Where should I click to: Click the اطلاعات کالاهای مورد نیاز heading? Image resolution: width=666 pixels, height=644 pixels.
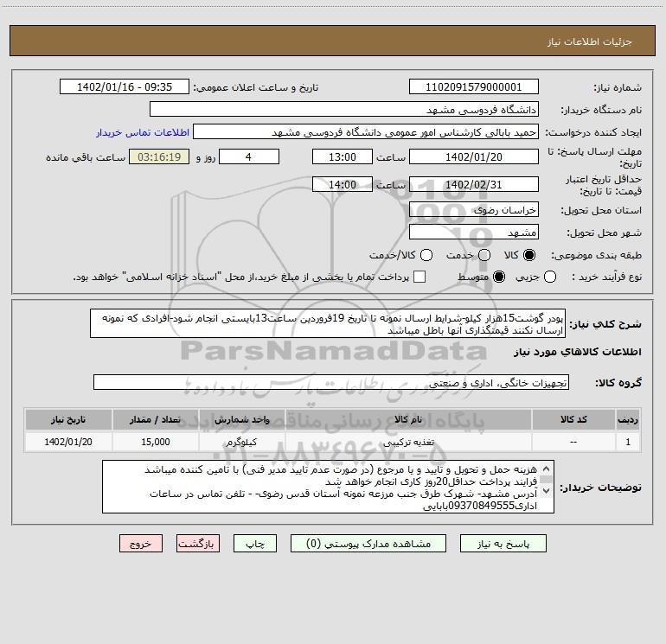coord(577,352)
